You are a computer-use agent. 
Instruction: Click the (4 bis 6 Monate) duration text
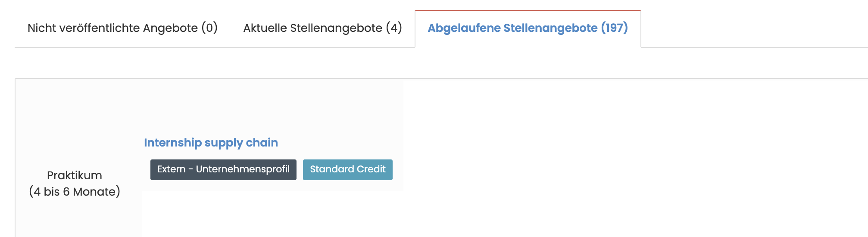75,192
